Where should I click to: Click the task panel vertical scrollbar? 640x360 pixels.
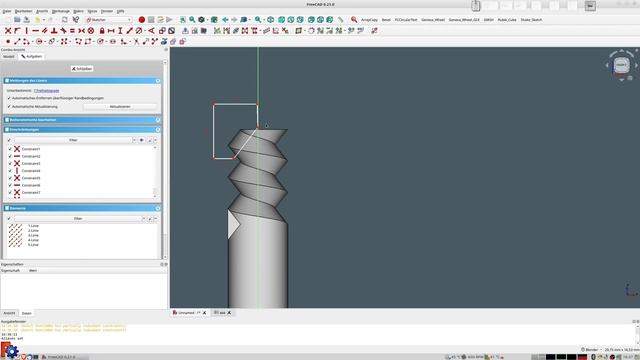pyautogui.click(x=164, y=159)
